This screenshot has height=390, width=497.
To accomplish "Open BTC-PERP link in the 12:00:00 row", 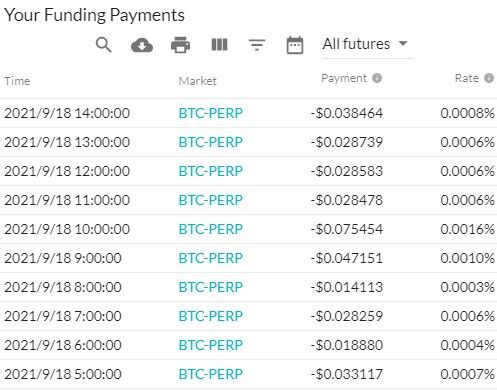I will (211, 171).
